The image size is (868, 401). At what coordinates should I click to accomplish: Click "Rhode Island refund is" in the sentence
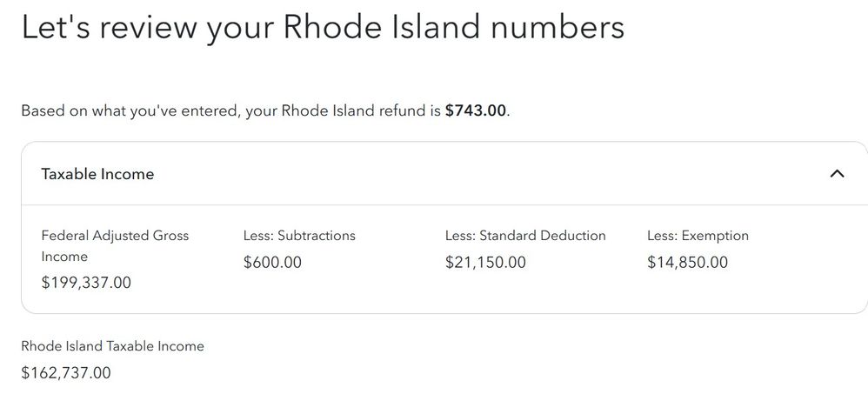(x=344, y=110)
